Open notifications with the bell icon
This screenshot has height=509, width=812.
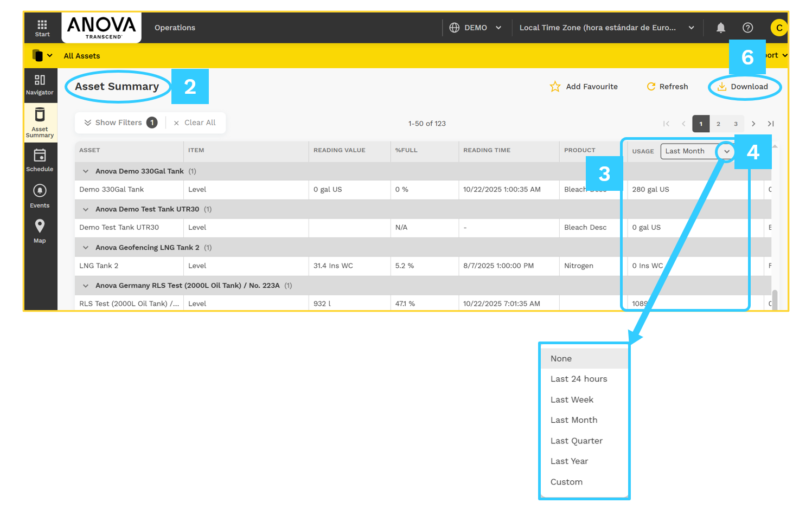(x=720, y=27)
